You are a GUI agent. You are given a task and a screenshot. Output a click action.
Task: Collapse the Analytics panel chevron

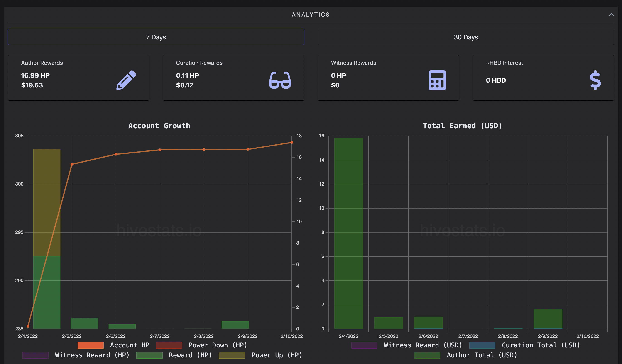pos(611,15)
